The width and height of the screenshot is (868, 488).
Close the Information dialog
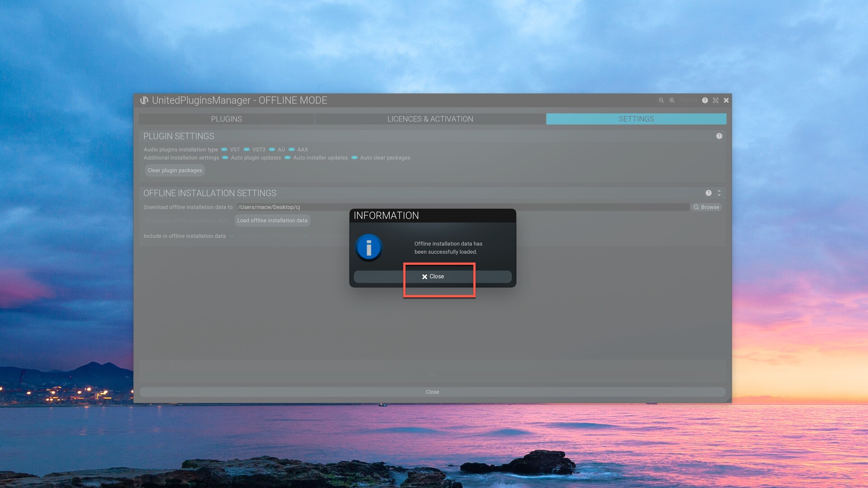point(433,277)
